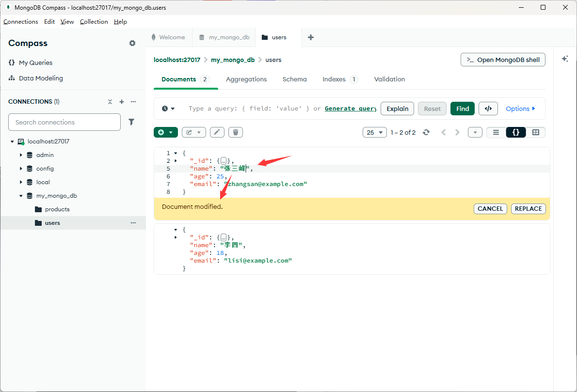Open connections options ellipsis menu

133,102
